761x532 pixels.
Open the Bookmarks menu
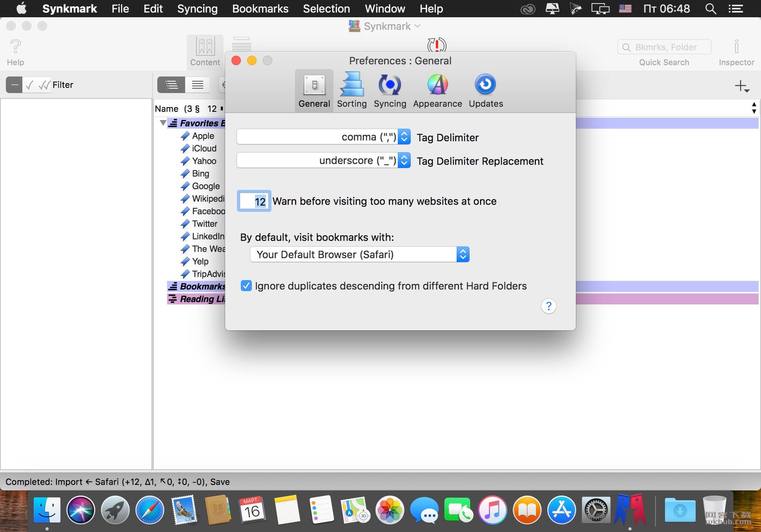click(x=260, y=9)
